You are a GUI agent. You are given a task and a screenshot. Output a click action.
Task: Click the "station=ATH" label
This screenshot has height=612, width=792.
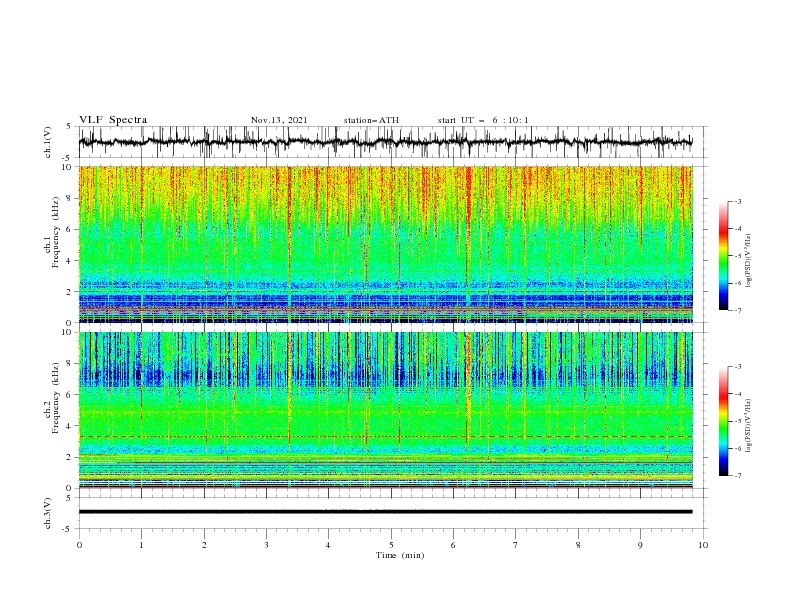point(371,120)
